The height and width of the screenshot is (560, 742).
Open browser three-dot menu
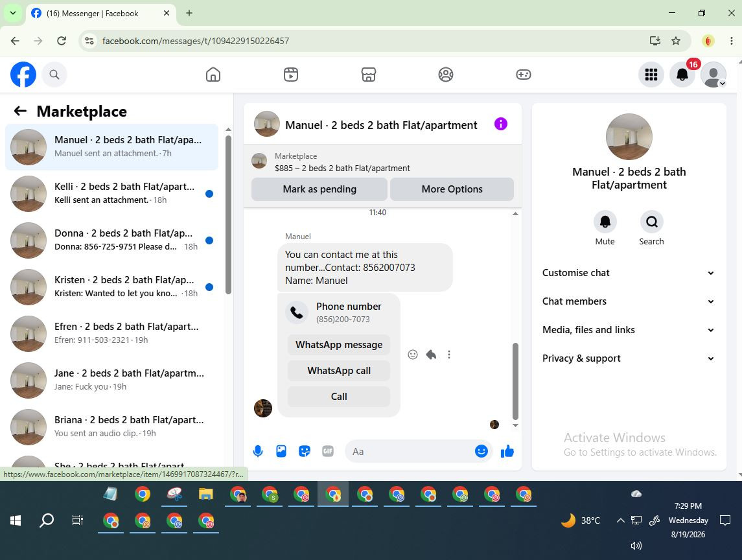pyautogui.click(x=731, y=41)
